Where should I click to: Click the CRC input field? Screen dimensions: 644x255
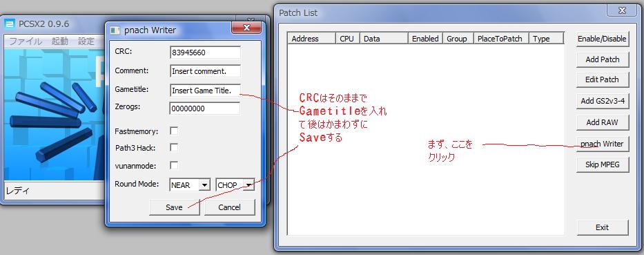pyautogui.click(x=205, y=53)
